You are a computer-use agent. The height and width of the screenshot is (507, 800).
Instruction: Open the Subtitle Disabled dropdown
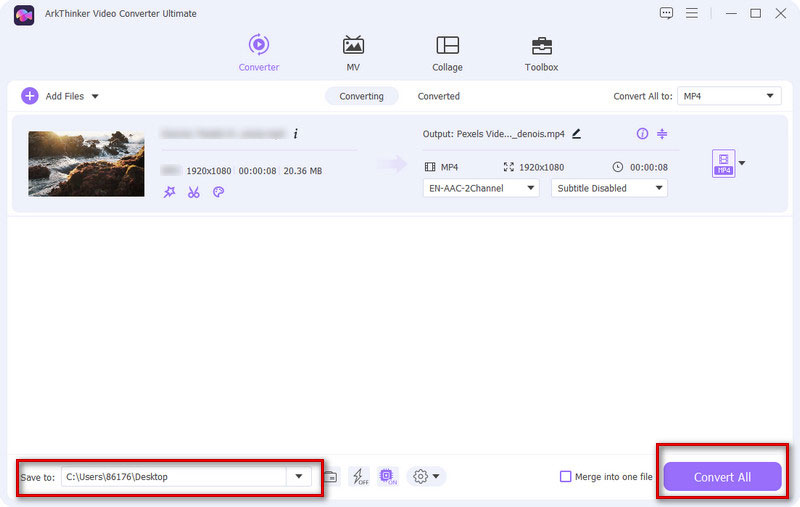(609, 188)
